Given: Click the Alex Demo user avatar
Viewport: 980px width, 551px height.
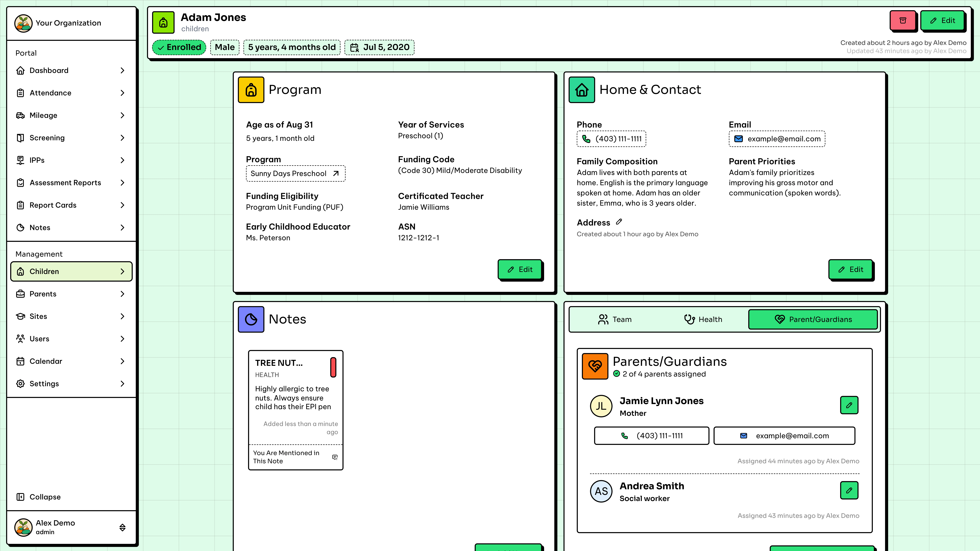Looking at the screenshot, I should (x=23, y=527).
